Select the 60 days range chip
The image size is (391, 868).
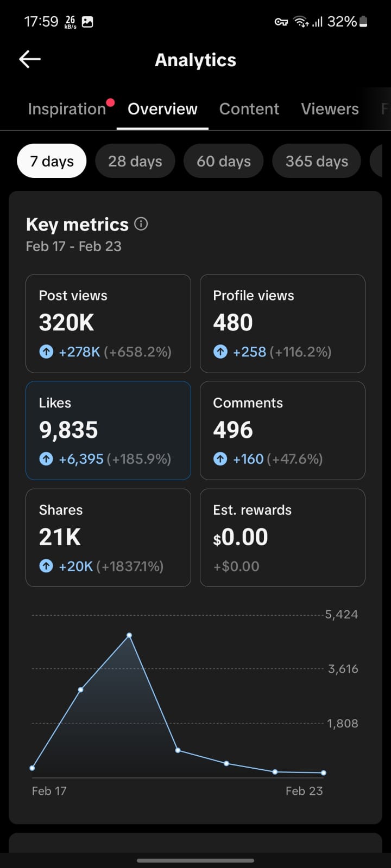coord(223,161)
